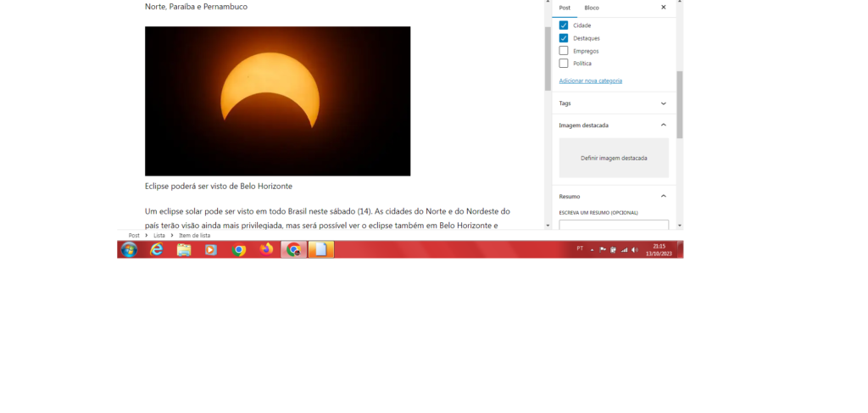Viewport: 868px width, 413px height.
Task: Open Windows Explorer folder icon
Action: point(184,249)
